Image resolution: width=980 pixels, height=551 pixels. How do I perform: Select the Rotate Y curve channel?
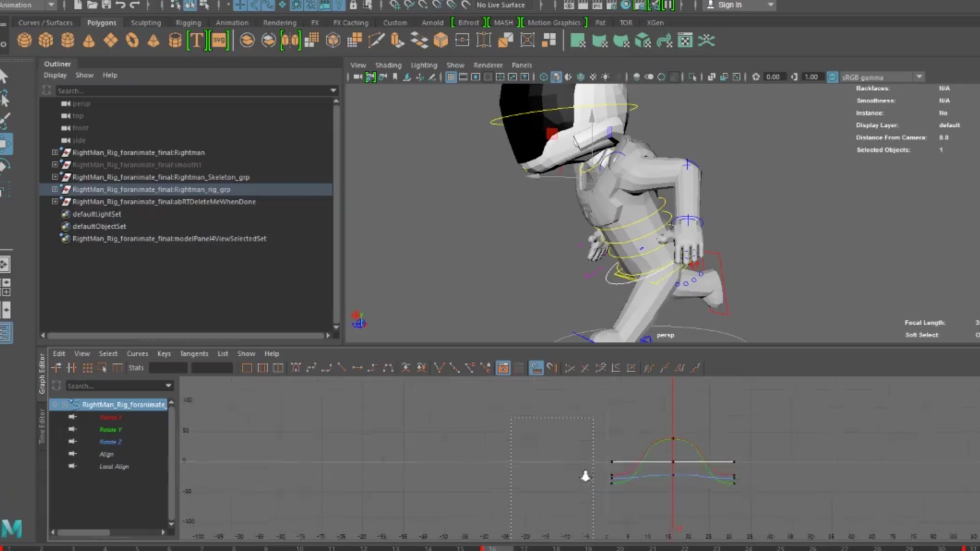pos(111,430)
